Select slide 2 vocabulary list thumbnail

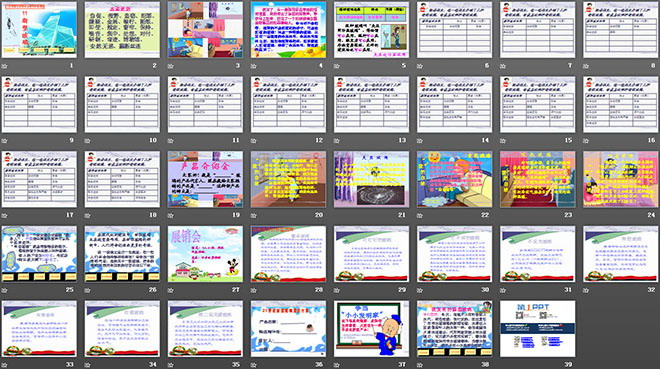click(122, 29)
